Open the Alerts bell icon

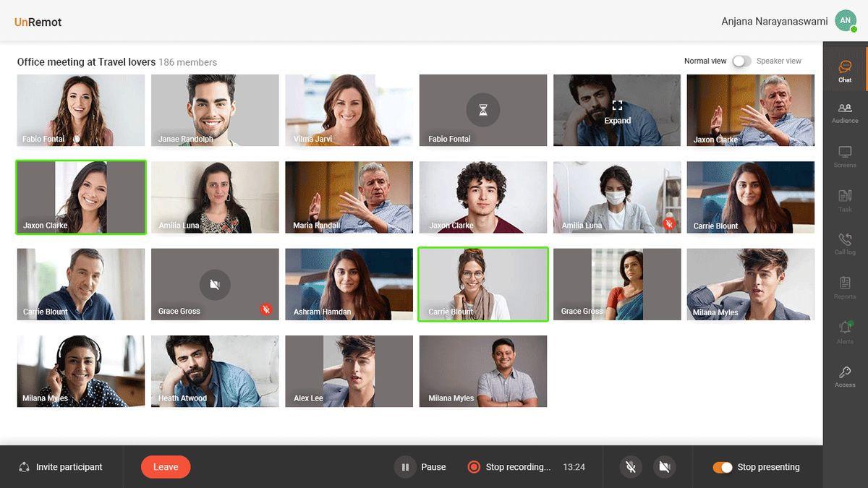(x=845, y=331)
